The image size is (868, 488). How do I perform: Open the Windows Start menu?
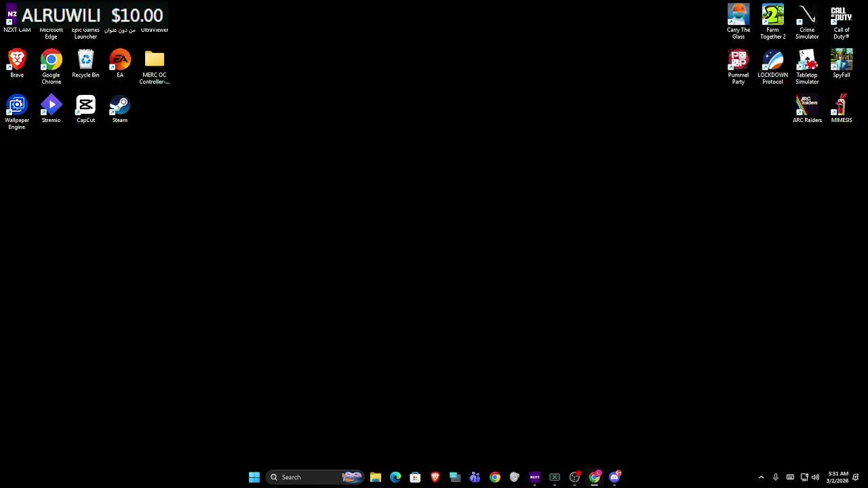pyautogui.click(x=254, y=477)
